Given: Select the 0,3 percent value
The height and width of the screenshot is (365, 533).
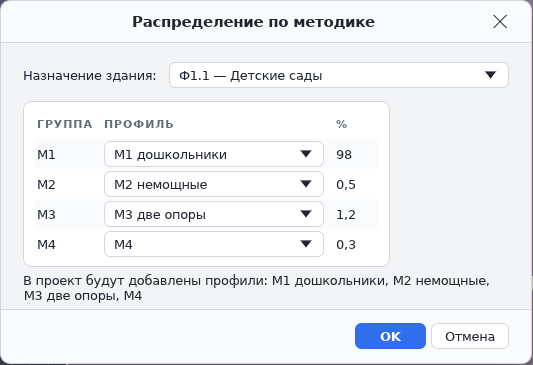Looking at the screenshot, I should coord(346,244).
